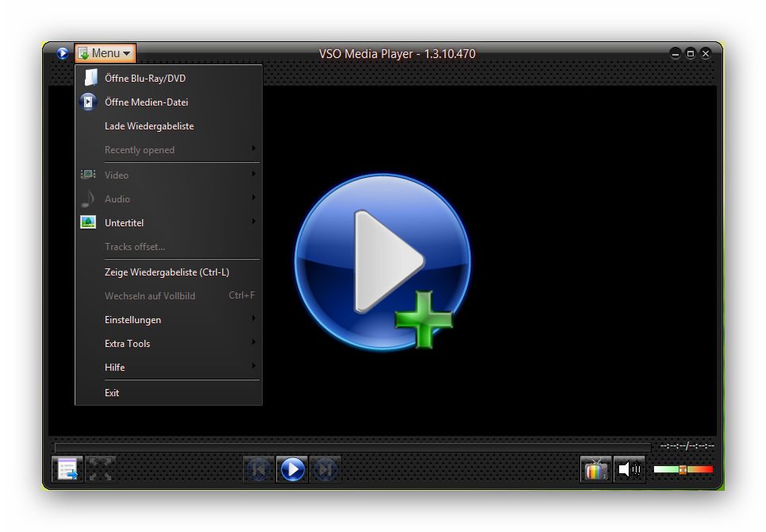Select Öffne Medien-Datei menu entry
This screenshot has width=766, height=532.
tap(168, 102)
